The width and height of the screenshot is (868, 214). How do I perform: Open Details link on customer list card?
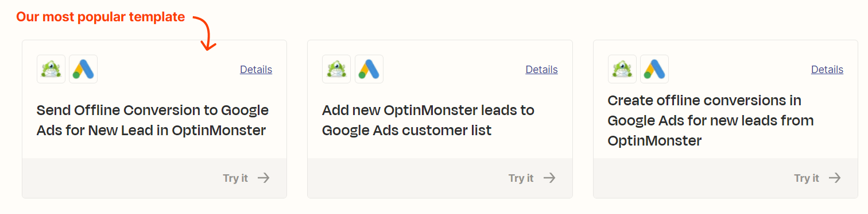pyautogui.click(x=541, y=70)
